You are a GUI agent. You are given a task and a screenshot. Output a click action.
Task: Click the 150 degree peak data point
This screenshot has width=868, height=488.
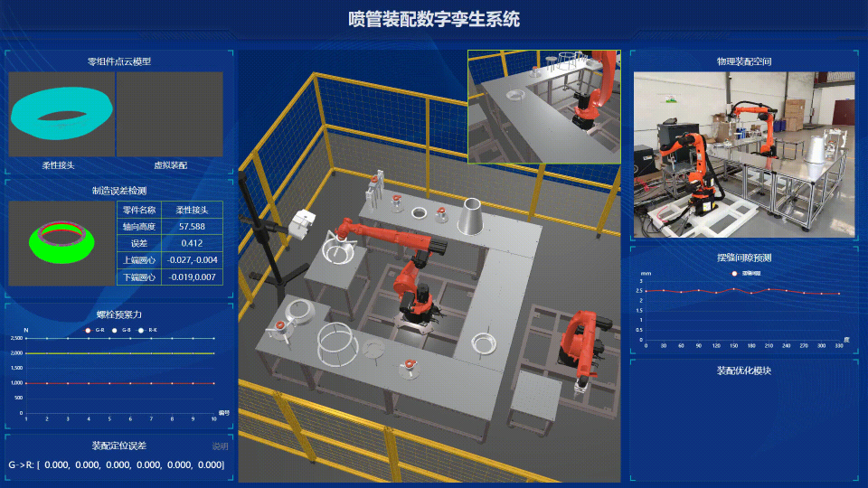click(733, 289)
